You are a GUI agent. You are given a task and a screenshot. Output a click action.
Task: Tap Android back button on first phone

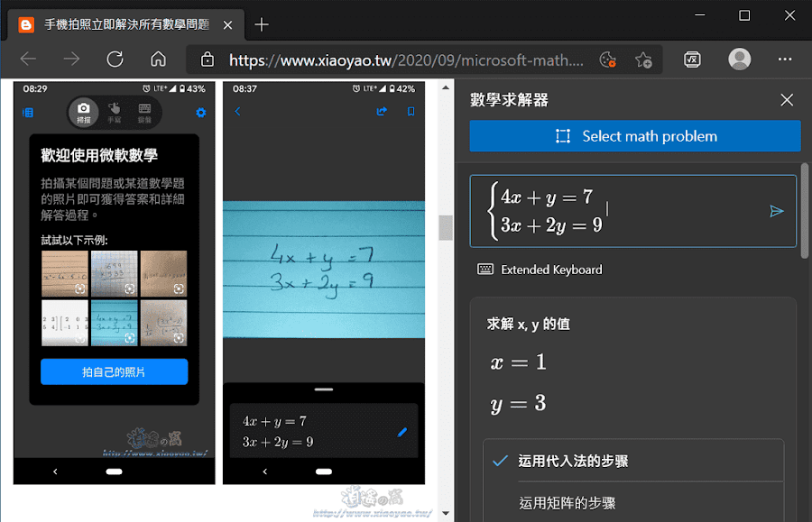(x=55, y=472)
